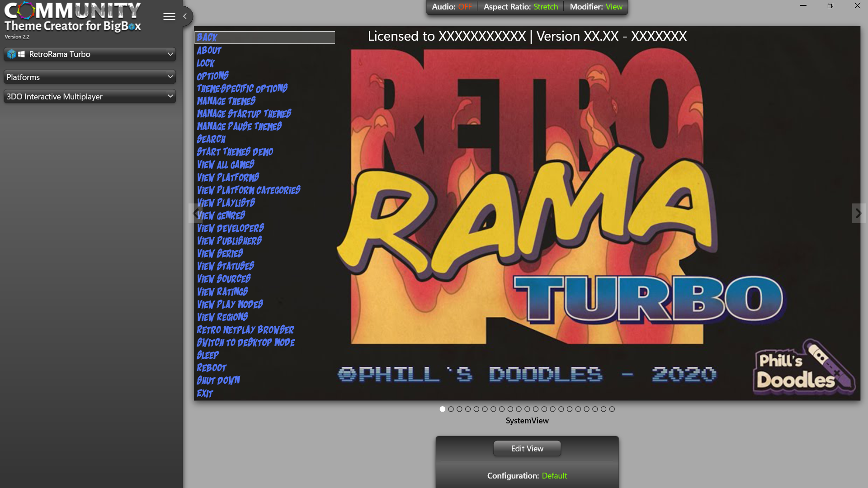
Task: Go to next view with right arrow
Action: 858,213
